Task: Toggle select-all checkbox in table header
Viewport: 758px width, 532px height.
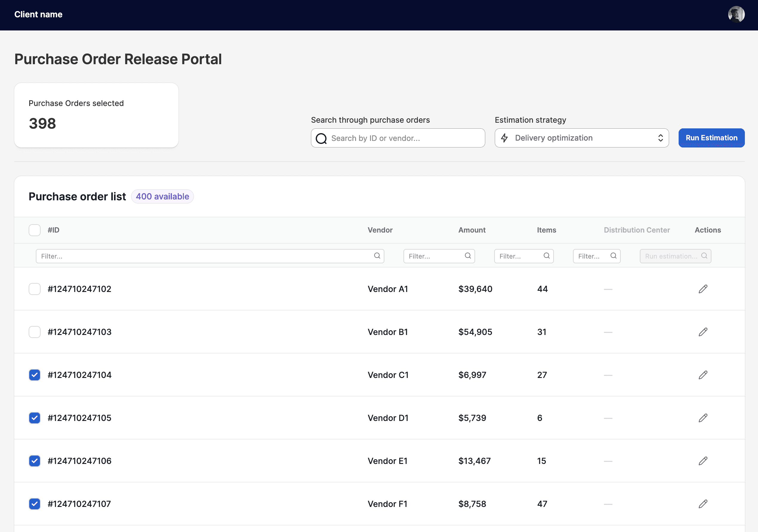Action: click(x=35, y=230)
